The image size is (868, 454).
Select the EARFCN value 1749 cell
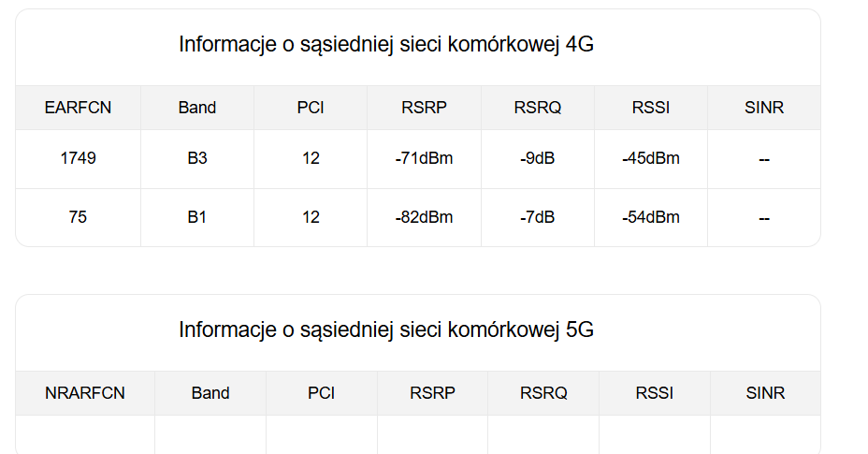tap(78, 158)
